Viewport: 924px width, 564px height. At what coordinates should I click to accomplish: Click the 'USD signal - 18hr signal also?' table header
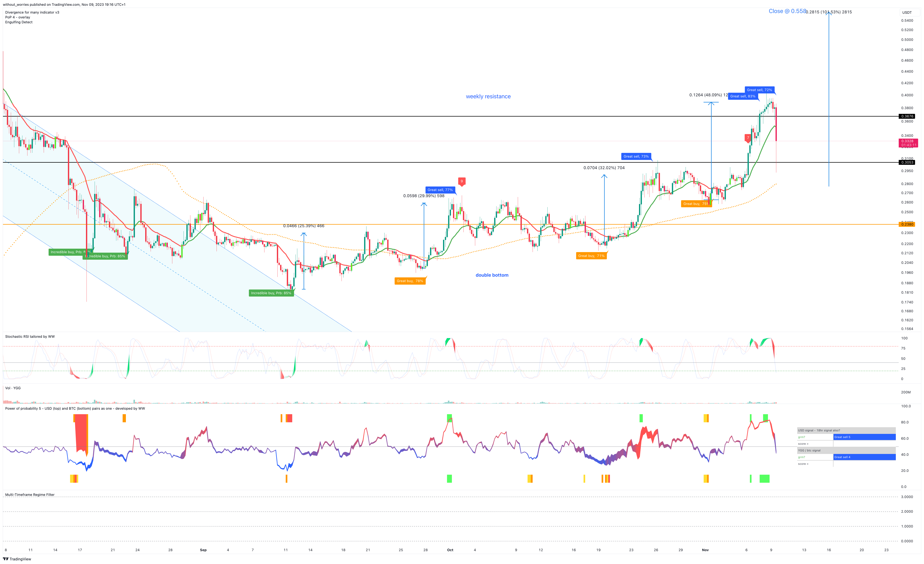click(846, 430)
